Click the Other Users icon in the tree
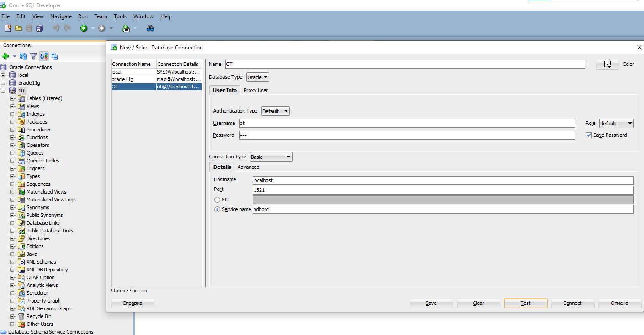644x335 pixels. coord(22,324)
